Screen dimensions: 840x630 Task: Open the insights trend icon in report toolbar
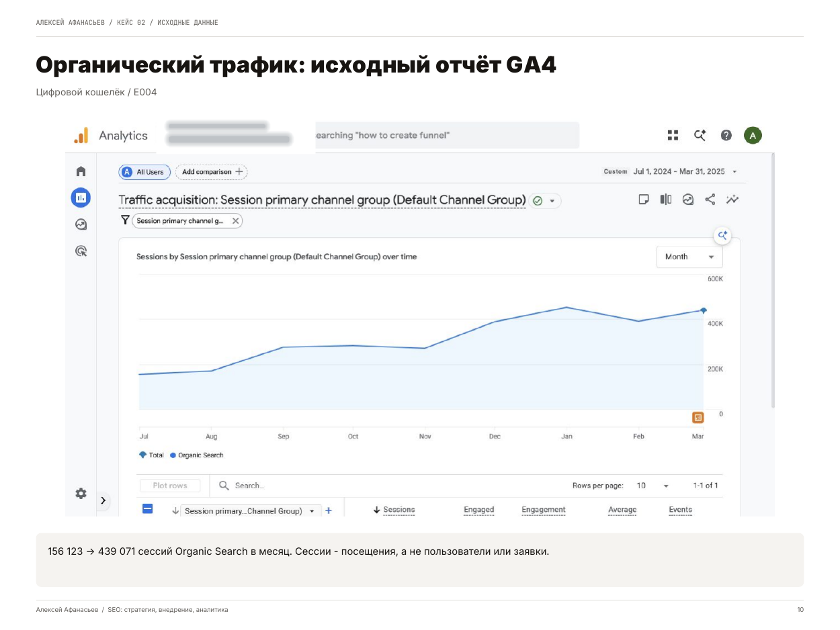tap(688, 199)
